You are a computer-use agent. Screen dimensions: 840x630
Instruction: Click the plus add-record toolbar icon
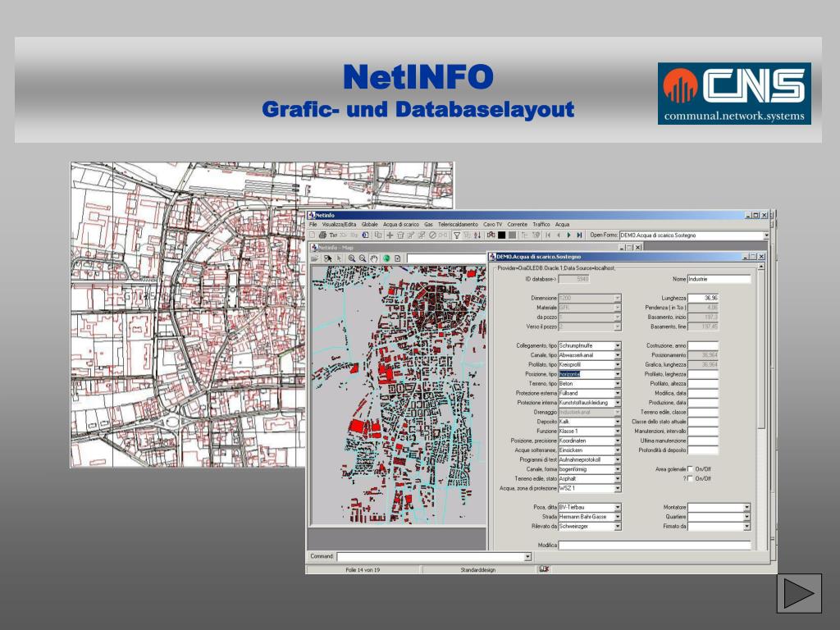coord(390,235)
